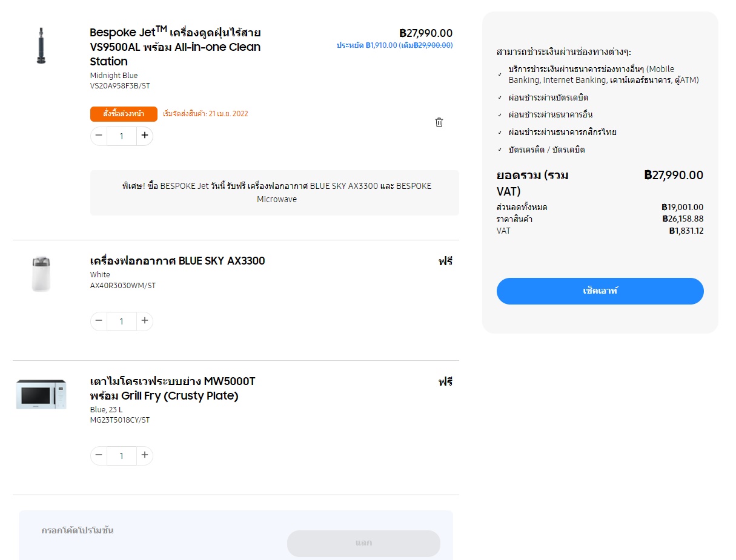Screen dimensions: 736x560
Task: Click the greyed-out แลก redeem button
Action: [x=363, y=543]
